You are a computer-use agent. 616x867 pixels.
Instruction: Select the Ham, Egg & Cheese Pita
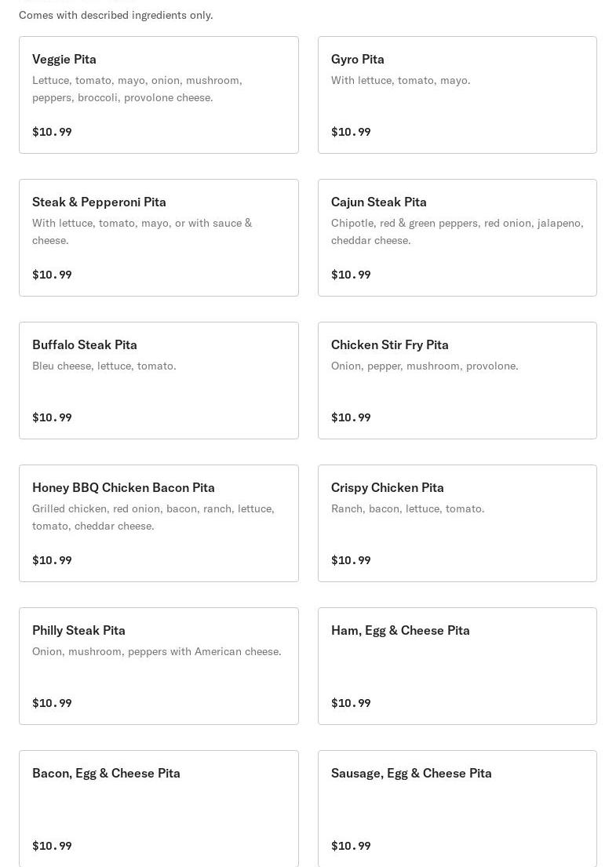457,666
